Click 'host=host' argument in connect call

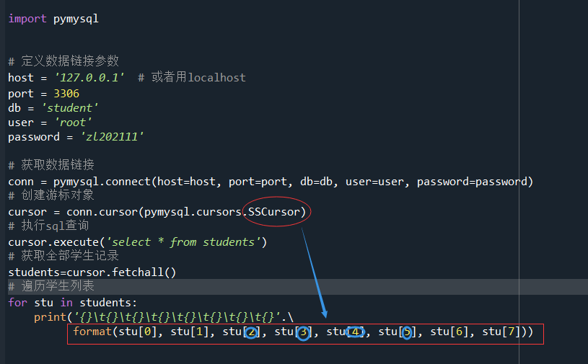click(x=186, y=182)
